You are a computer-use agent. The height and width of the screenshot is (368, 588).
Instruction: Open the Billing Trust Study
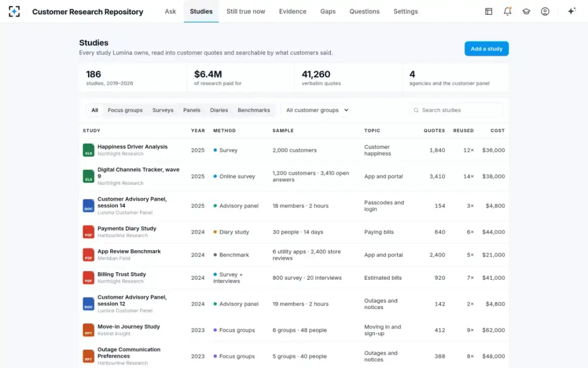click(x=122, y=274)
